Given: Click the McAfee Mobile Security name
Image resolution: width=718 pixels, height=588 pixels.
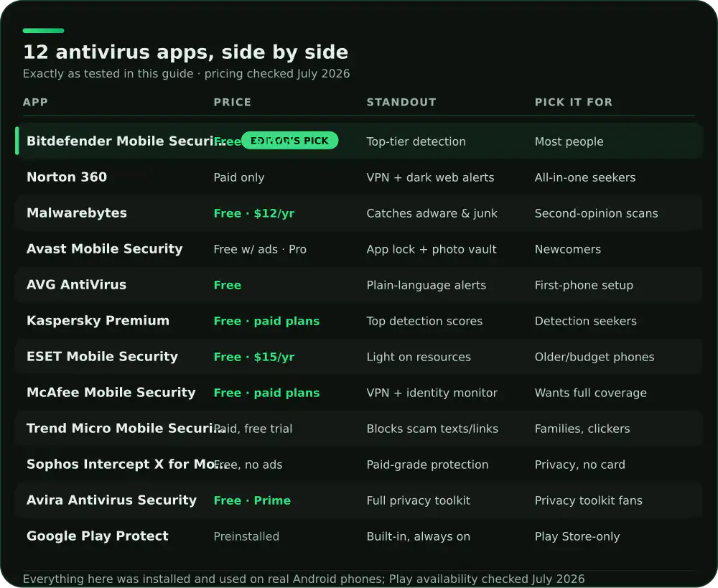Looking at the screenshot, I should point(111,393).
